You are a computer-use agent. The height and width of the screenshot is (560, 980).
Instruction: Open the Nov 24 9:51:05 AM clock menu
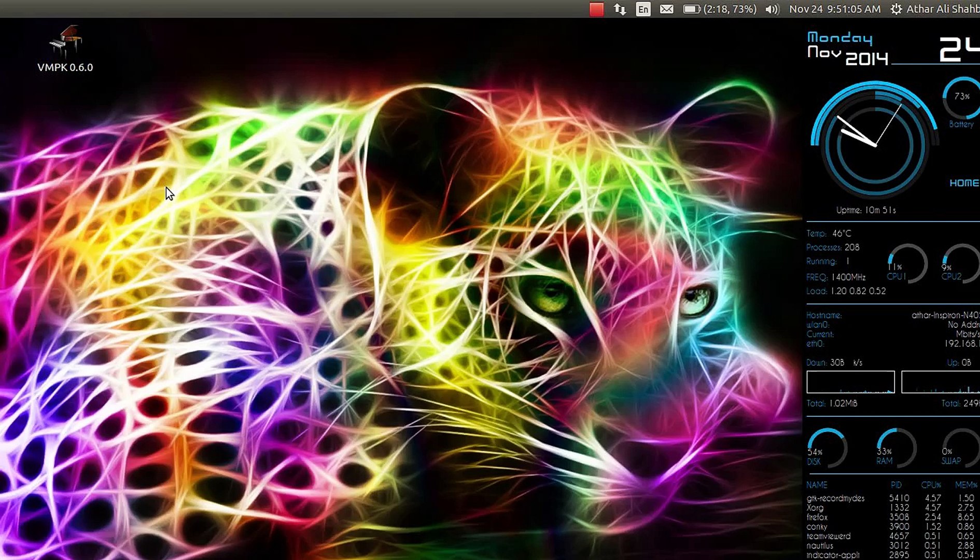click(x=835, y=9)
